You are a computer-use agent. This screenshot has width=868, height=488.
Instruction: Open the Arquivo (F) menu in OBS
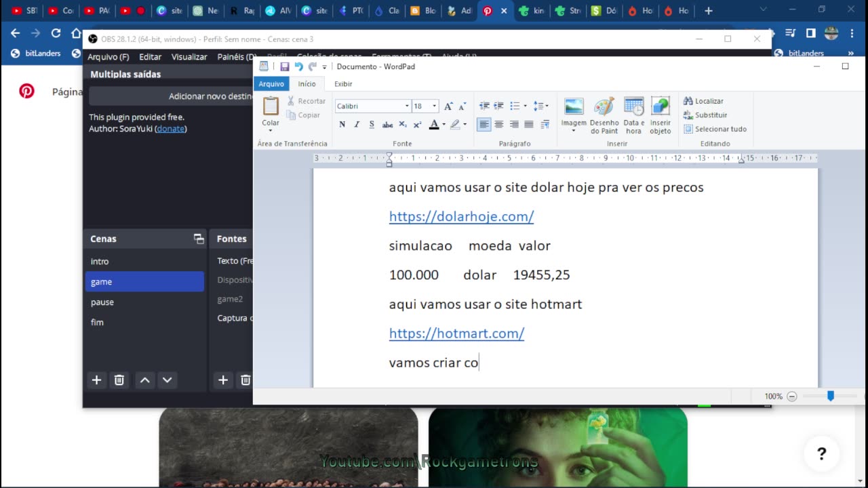point(108,57)
